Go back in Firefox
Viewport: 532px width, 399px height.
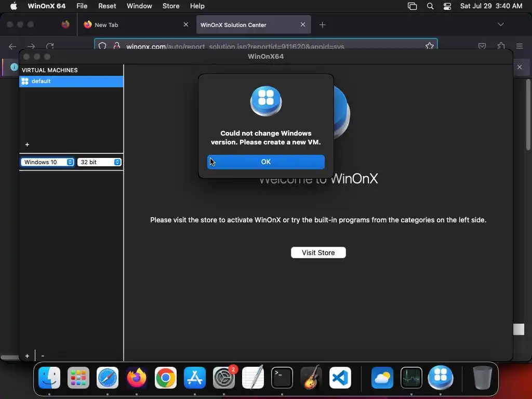[x=12, y=46]
